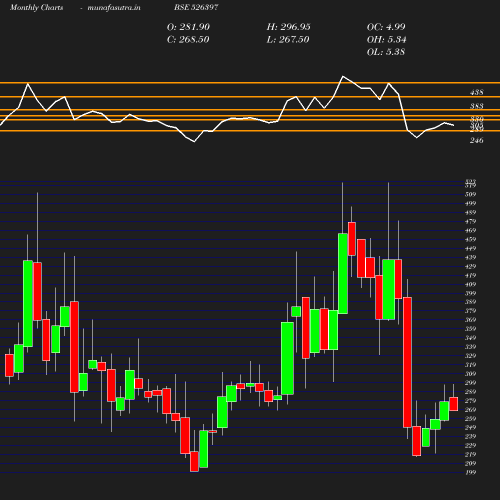Click the 439 price axis label
Image resolution: width=500 pixels, height=500 pixels.
[471, 257]
